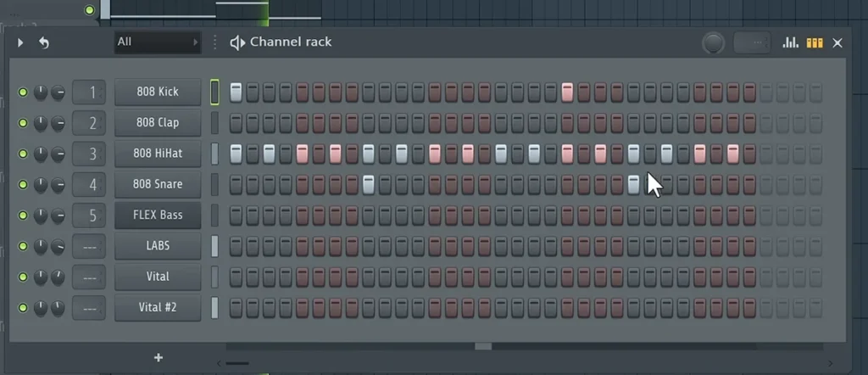Open the 808 Kick channel button
Viewport: 868px width, 375px height.
[x=158, y=92]
